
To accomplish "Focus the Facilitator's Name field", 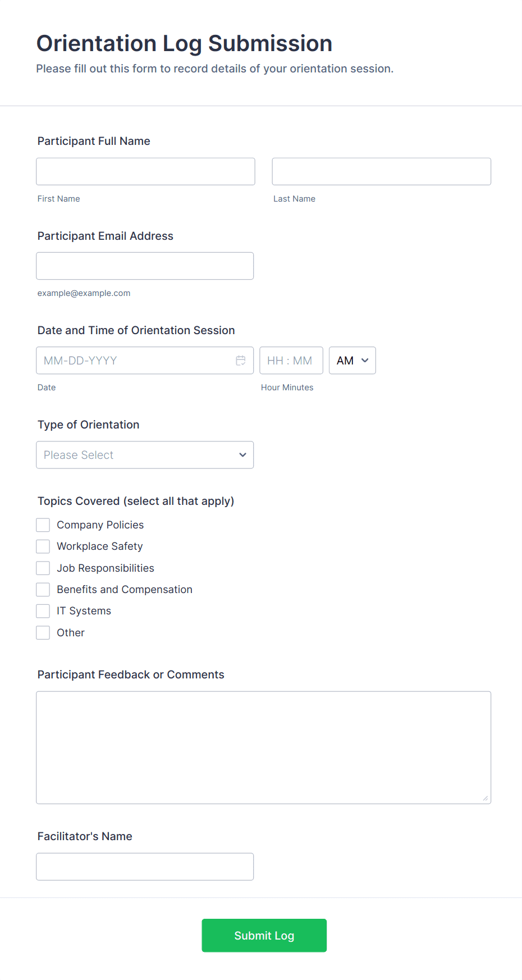I will pos(145,867).
